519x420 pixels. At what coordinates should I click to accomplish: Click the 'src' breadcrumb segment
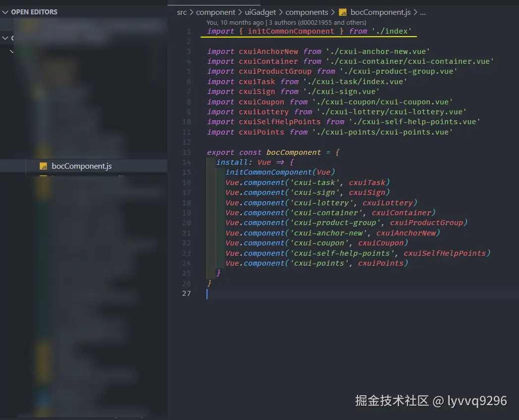[x=182, y=12]
